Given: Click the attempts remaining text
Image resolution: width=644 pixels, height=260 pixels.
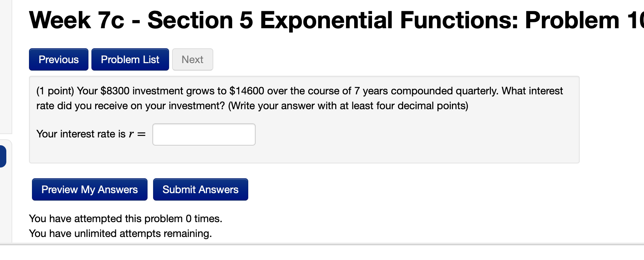Looking at the screenshot, I should [x=120, y=233].
